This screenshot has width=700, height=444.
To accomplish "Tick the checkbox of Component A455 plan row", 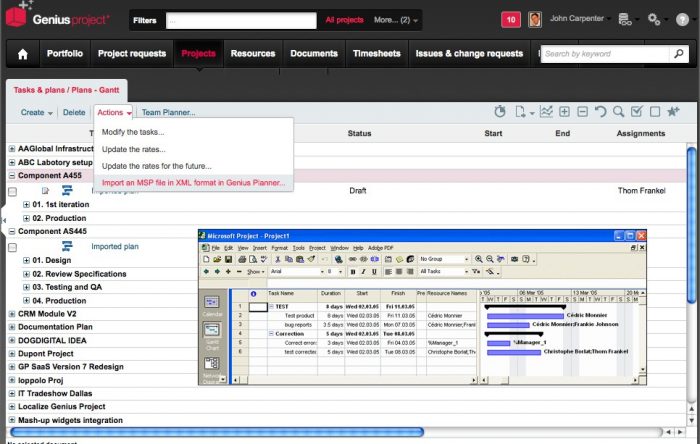I will 12,191.
